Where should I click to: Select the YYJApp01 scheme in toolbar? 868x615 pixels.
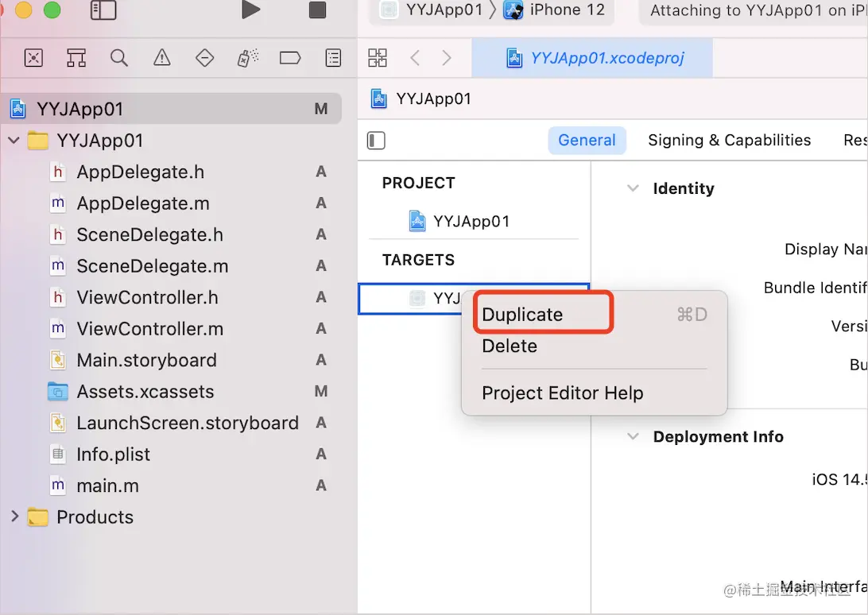[x=432, y=10]
